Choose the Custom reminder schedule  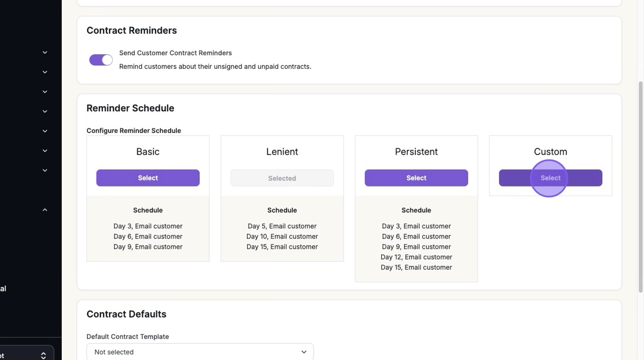pos(550,178)
